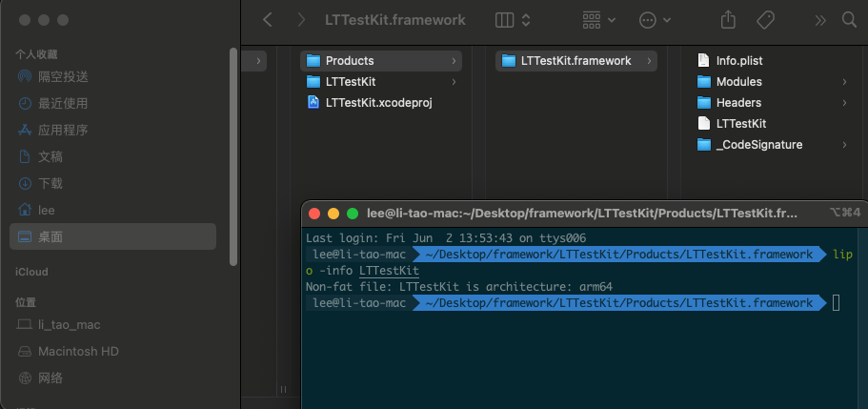Select AirDrop 隔空投送 in sidebar

[113, 76]
